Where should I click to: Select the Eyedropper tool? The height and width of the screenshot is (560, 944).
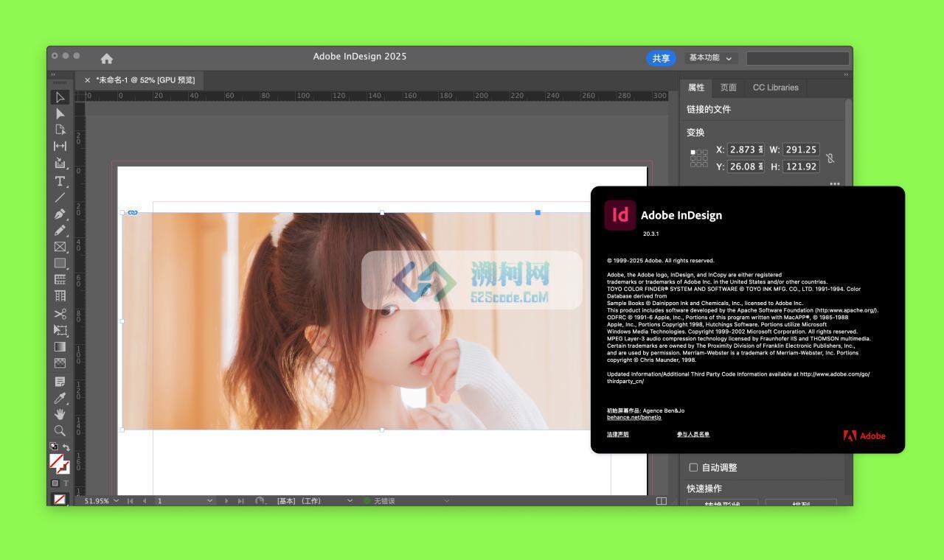(60, 398)
